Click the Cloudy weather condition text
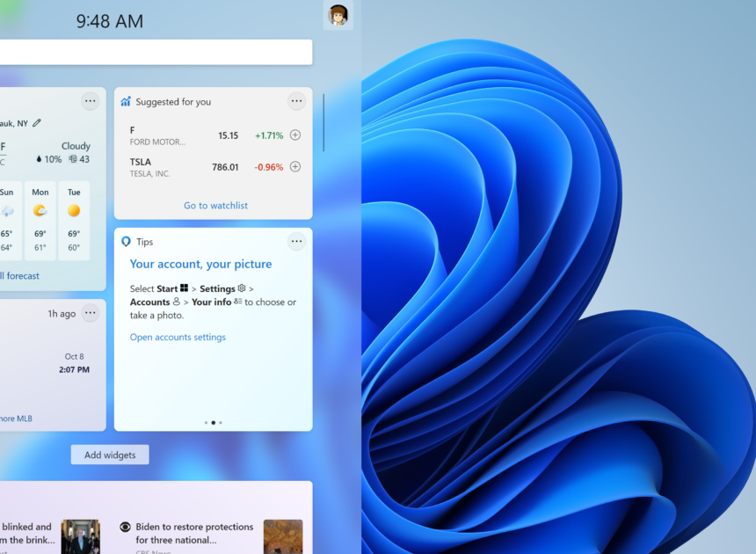The height and width of the screenshot is (554, 756). [76, 146]
